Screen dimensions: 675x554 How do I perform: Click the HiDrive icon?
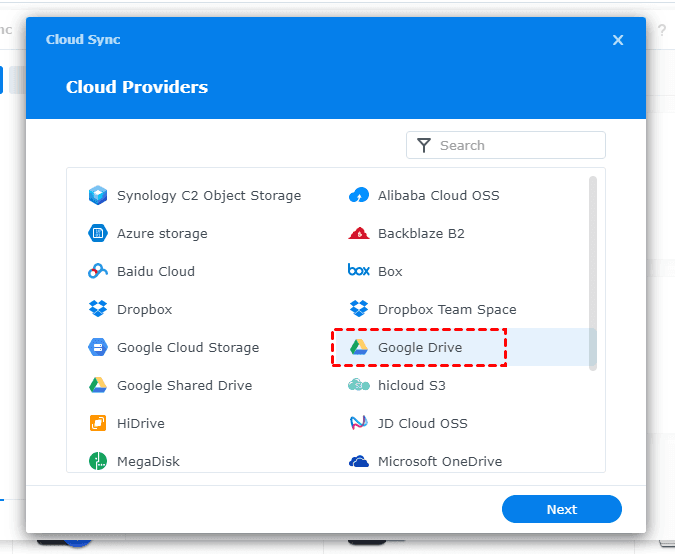point(97,423)
